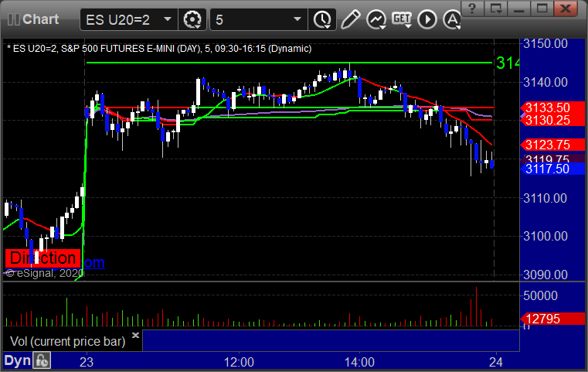Click the 3110.00 price axis label
Image resolution: width=588 pixels, height=372 pixels.
546,198
